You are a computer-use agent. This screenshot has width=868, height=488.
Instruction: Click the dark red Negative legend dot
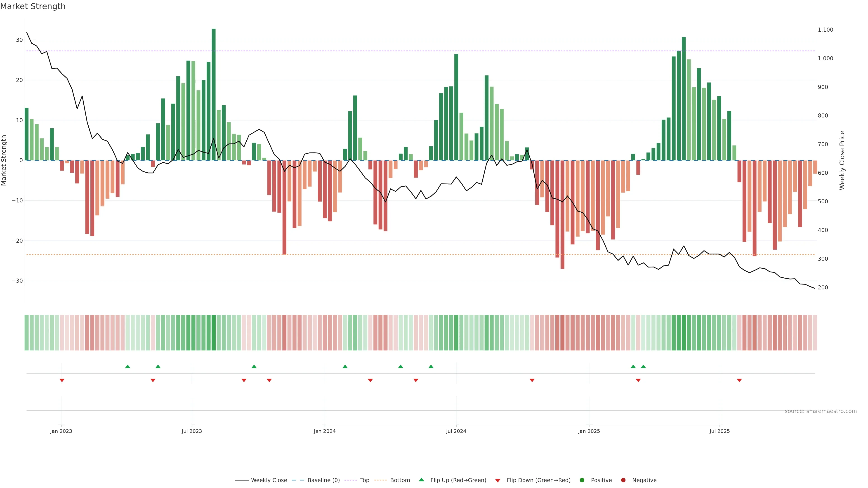pyautogui.click(x=623, y=480)
